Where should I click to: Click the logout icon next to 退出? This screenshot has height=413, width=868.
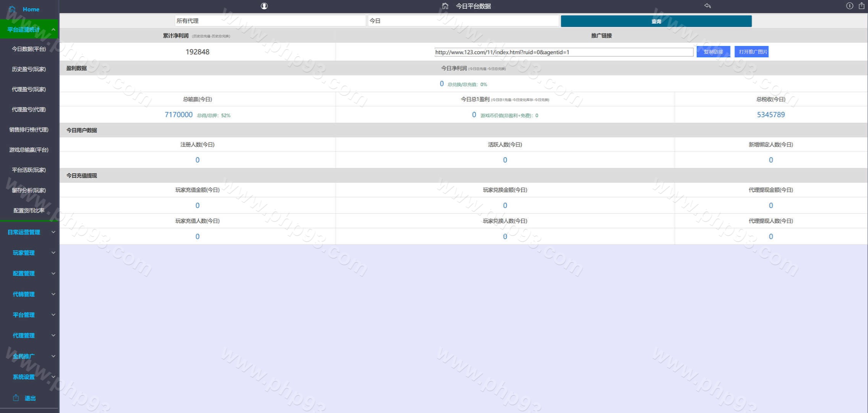[x=16, y=398]
